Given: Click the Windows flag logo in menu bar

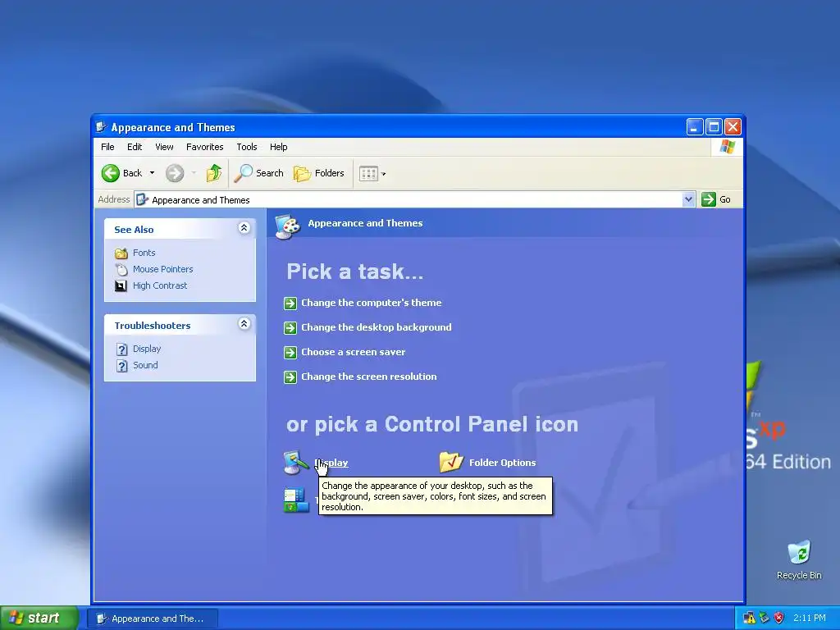Looking at the screenshot, I should coord(727,147).
